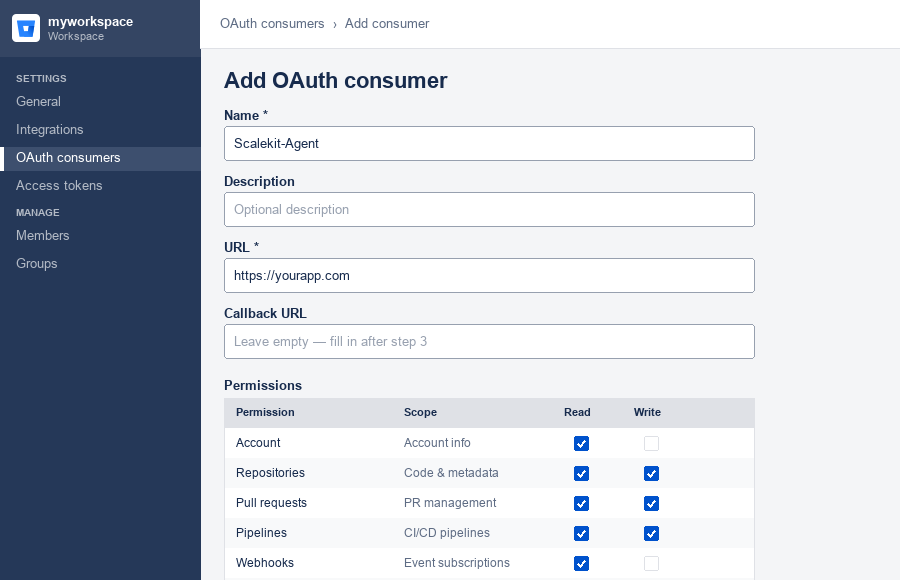Image resolution: width=900 pixels, height=580 pixels.
Task: Disable the Account Read checkbox
Action: pyautogui.click(x=581, y=443)
